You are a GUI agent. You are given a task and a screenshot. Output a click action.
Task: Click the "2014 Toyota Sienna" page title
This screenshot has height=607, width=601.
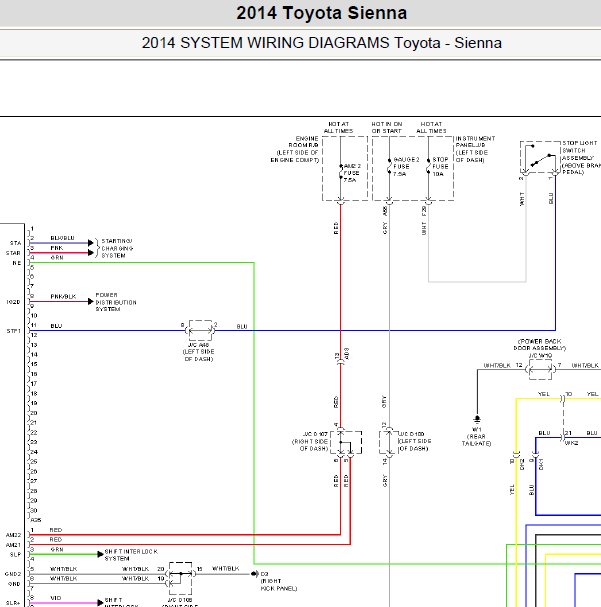click(x=321, y=13)
